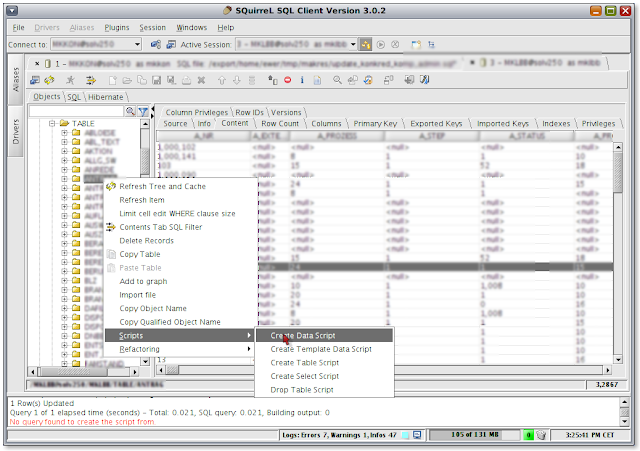Click the gray X close-file icon
640x451 pixels.
click(201, 80)
